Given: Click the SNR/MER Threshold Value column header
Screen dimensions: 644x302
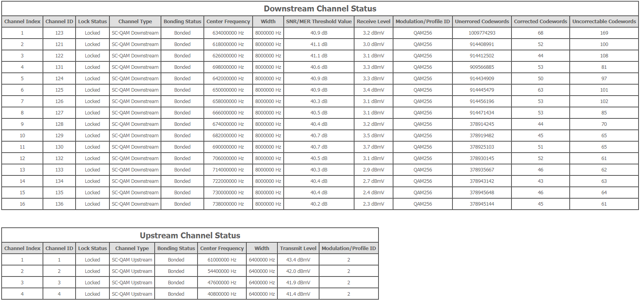Looking at the screenshot, I should (319, 22).
